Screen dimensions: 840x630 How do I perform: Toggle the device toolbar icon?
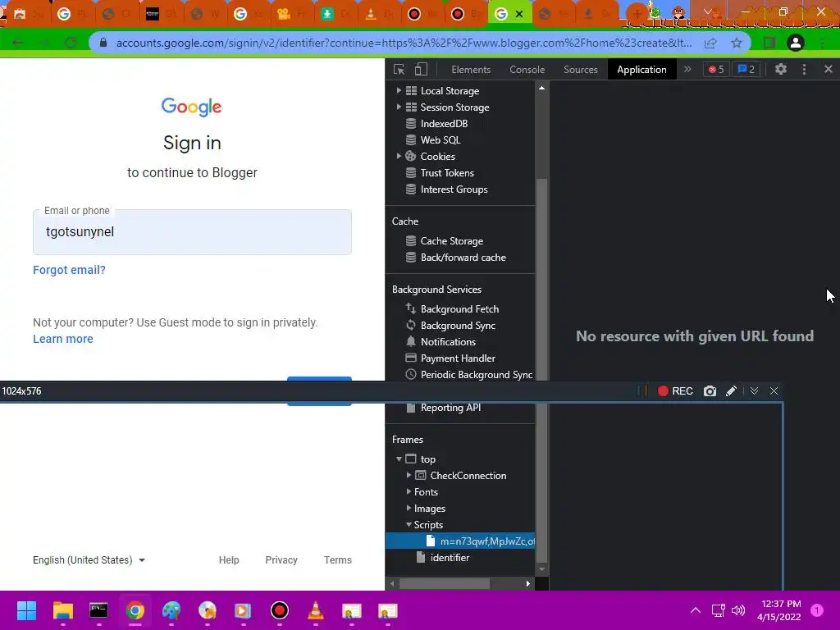pyautogui.click(x=421, y=69)
